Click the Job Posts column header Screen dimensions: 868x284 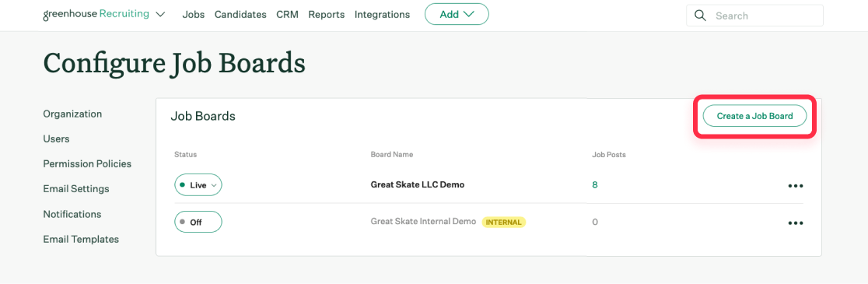(x=609, y=155)
